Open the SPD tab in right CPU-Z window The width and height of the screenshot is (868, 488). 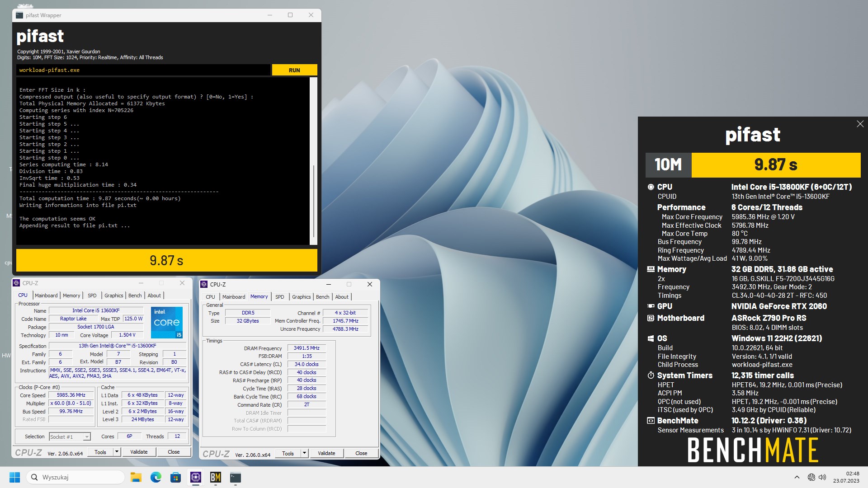tap(280, 297)
